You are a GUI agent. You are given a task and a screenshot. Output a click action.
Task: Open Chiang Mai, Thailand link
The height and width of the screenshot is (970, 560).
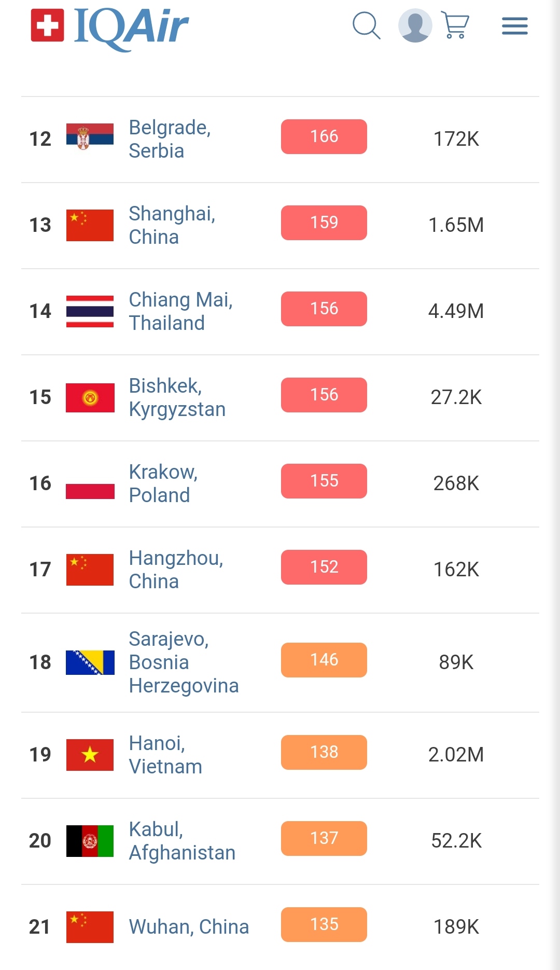pos(180,311)
